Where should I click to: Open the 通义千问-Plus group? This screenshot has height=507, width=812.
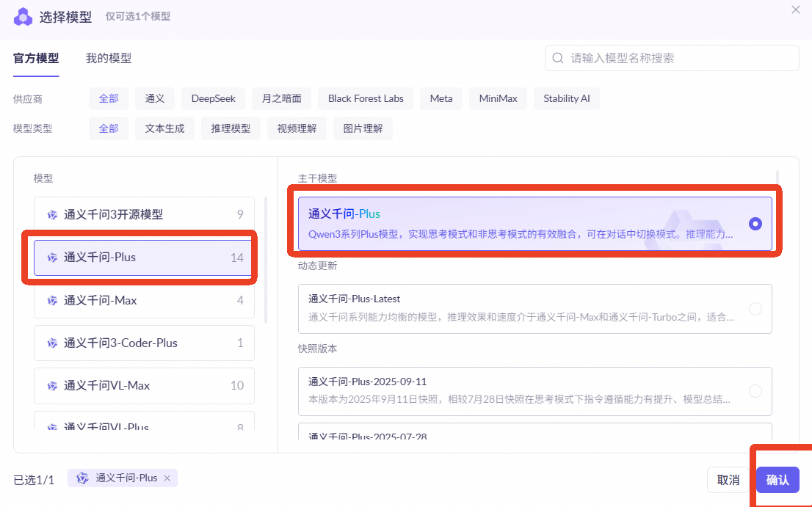[144, 258]
